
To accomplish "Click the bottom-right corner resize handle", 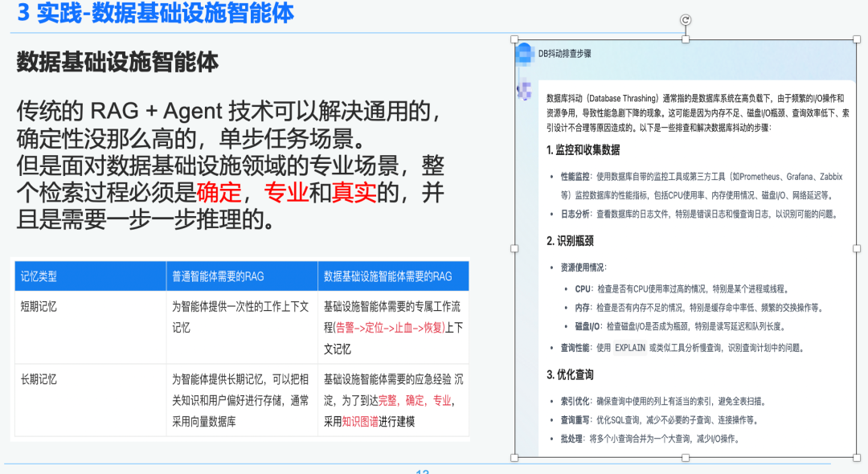I will pos(856,456).
